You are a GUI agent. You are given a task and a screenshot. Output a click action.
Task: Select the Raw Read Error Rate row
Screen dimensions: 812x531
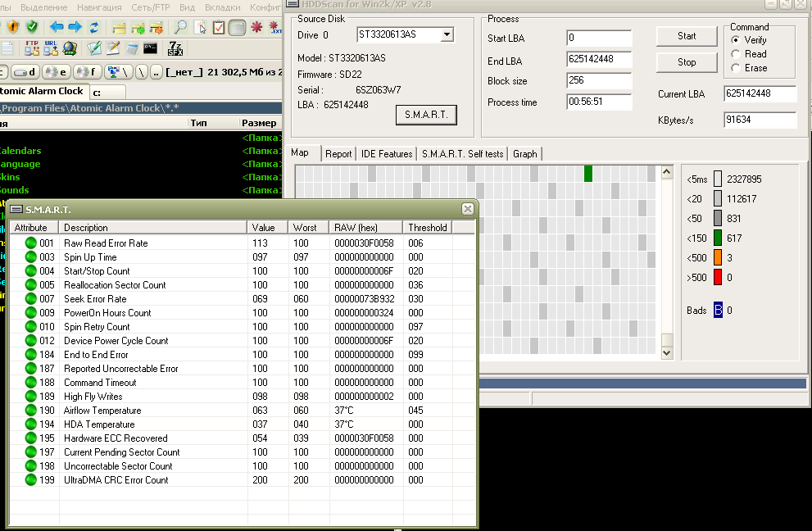point(242,243)
